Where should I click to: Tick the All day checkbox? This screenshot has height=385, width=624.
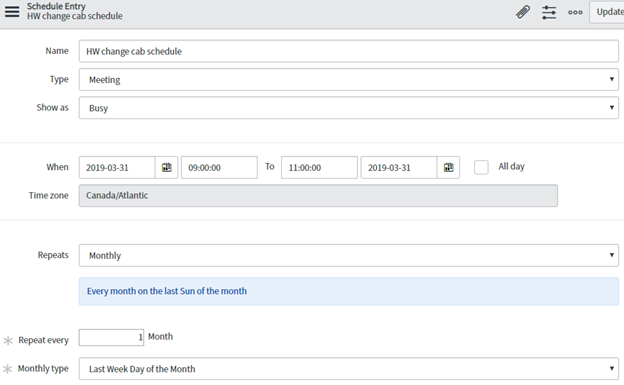coord(481,167)
